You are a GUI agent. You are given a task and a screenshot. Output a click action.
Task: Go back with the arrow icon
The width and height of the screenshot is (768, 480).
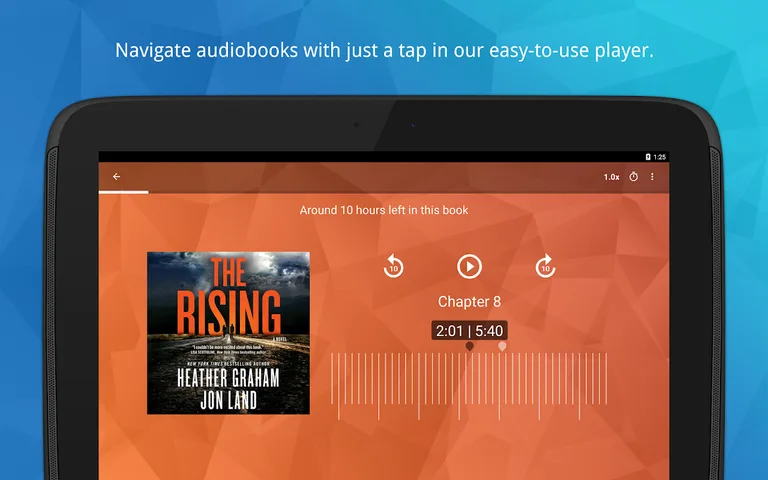tap(117, 177)
